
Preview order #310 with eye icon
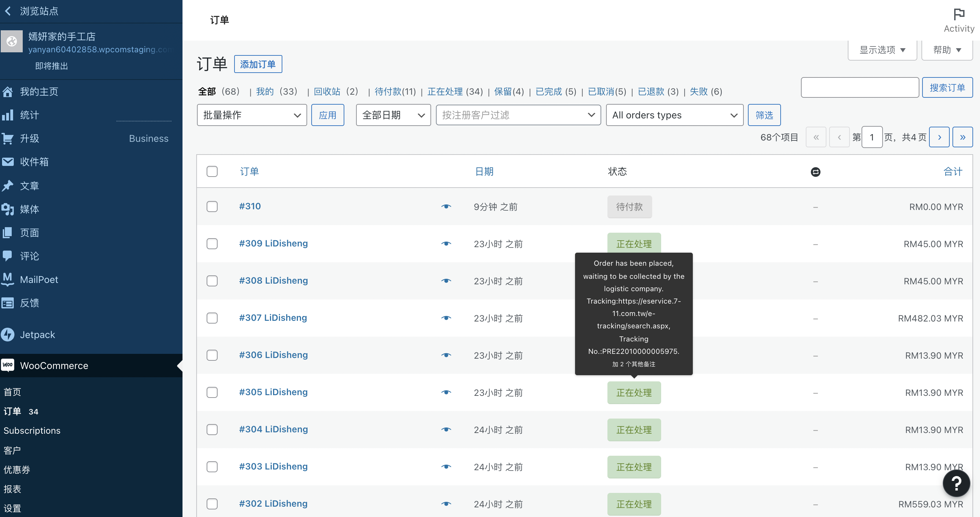coord(446,207)
